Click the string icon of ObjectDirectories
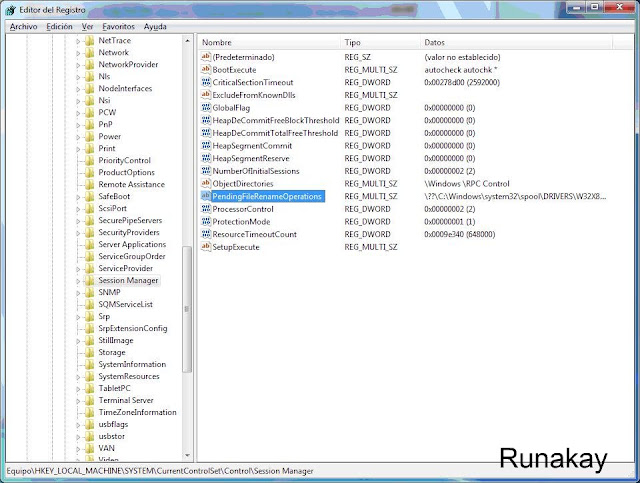 point(206,183)
